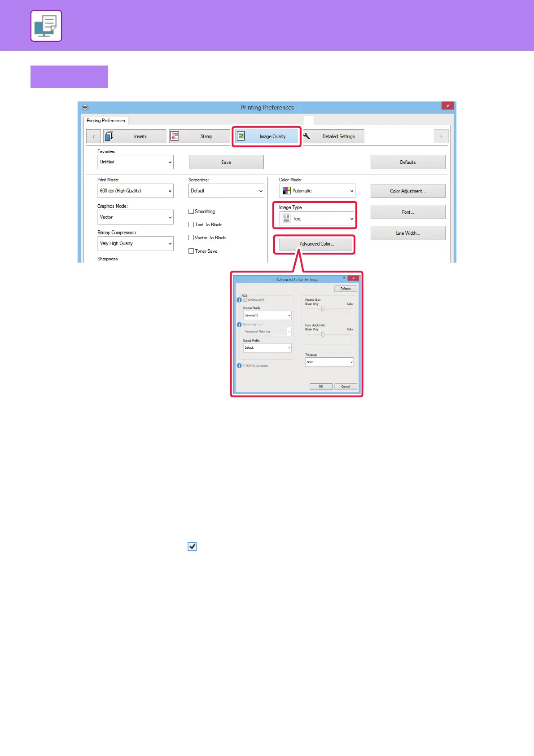Open the Color Mode dropdown showing Automatic

pos(317,191)
